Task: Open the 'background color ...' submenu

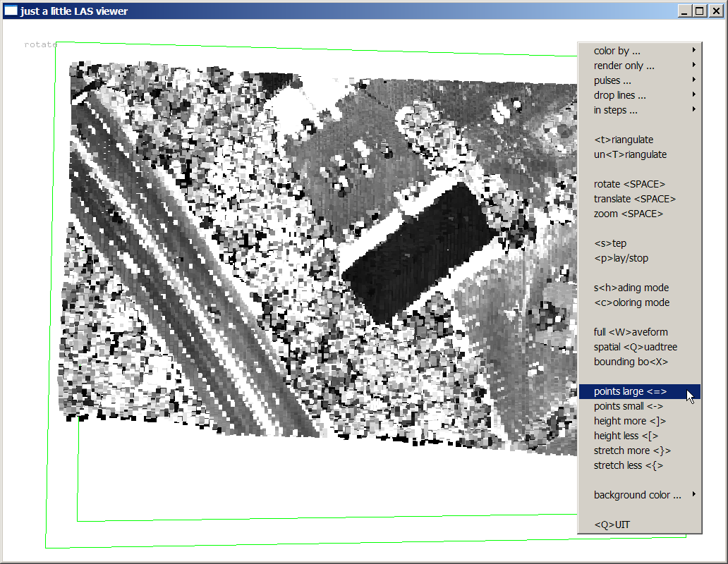Action: [638, 495]
